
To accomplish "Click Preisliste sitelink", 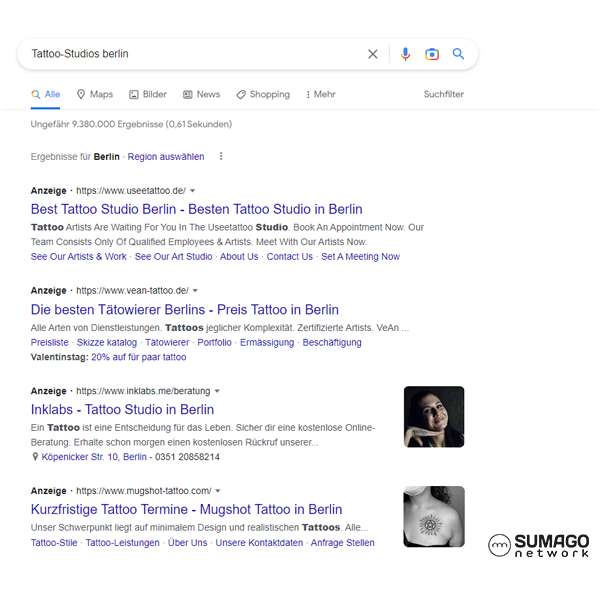I will (x=49, y=342).
